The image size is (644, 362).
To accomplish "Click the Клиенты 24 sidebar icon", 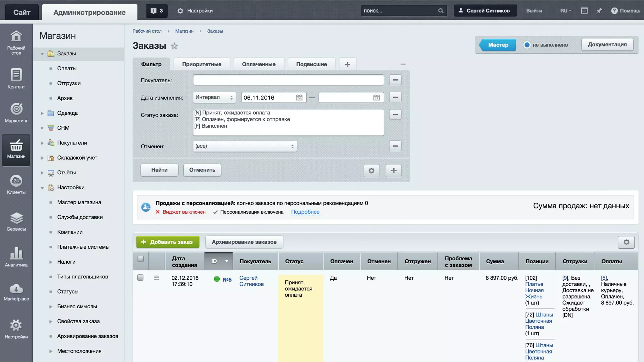I will pyautogui.click(x=16, y=181).
